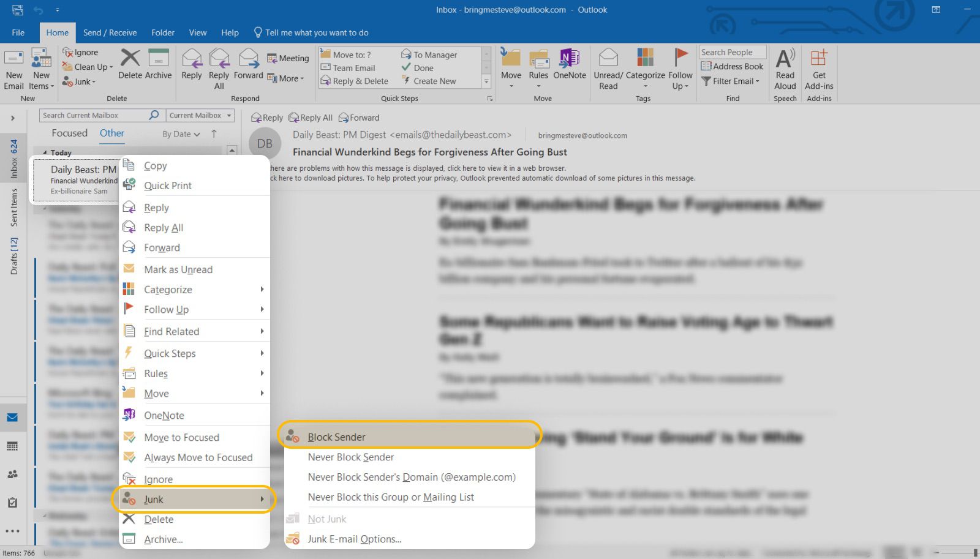980x559 pixels.
Task: Create a New Email
Action: [x=13, y=69]
